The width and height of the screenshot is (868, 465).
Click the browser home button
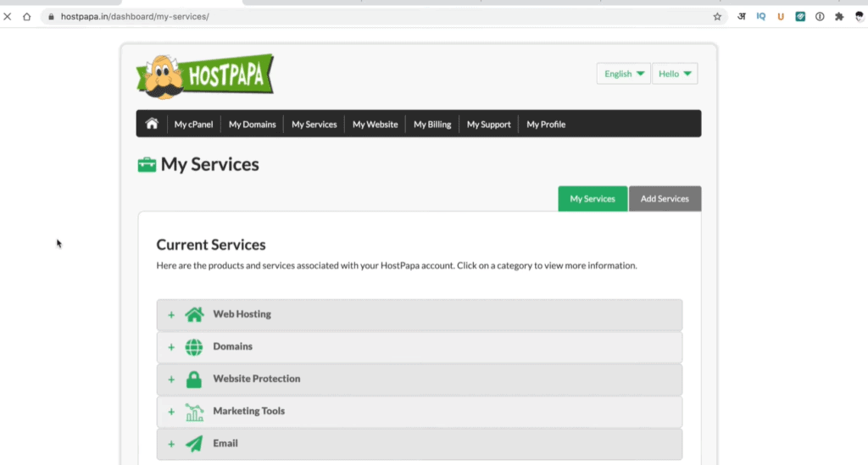click(26, 17)
